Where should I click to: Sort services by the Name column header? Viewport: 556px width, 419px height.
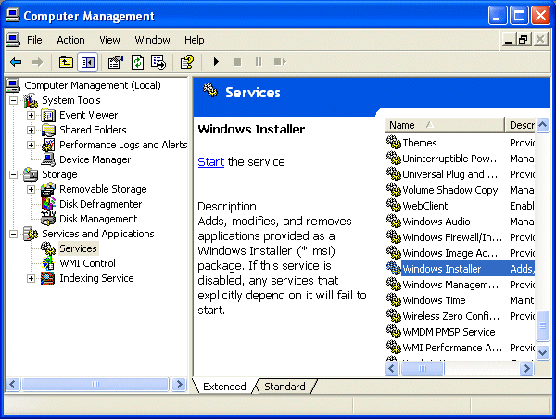[x=445, y=125]
